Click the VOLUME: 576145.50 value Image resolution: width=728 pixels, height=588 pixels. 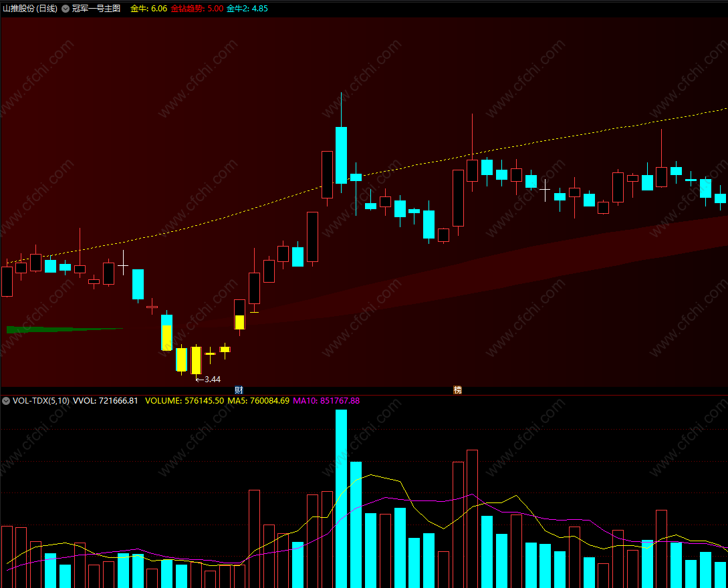pos(185,401)
